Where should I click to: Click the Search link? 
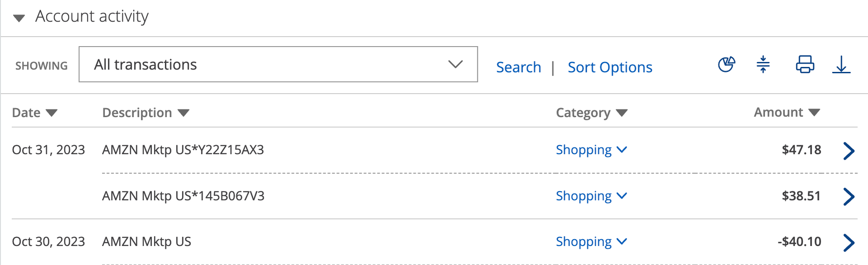[519, 67]
